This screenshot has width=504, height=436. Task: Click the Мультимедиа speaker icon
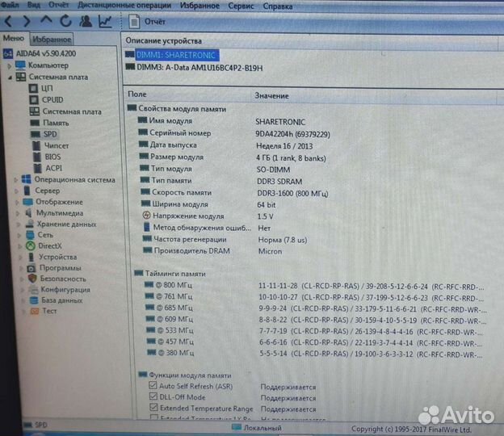(x=28, y=212)
